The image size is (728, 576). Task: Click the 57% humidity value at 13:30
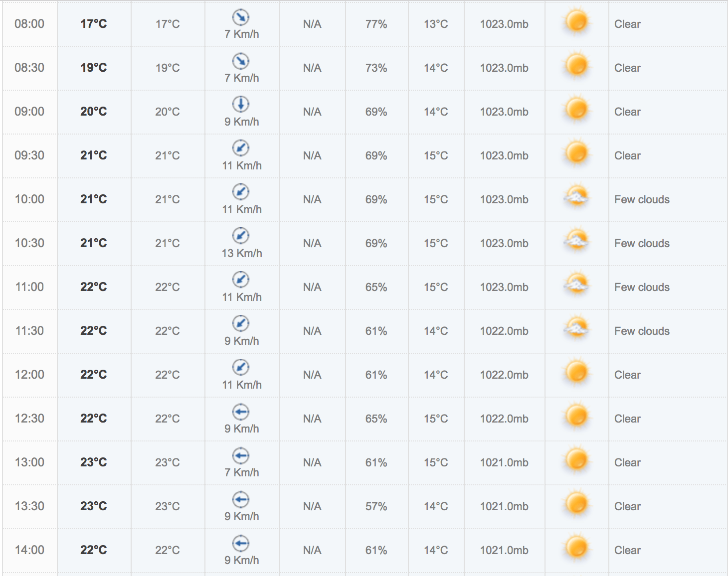coord(376,506)
